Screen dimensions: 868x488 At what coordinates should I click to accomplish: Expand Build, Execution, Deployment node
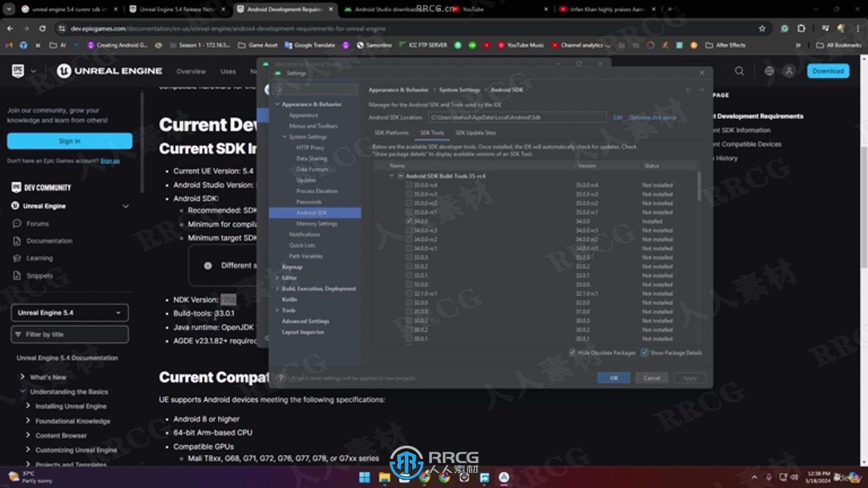point(277,288)
